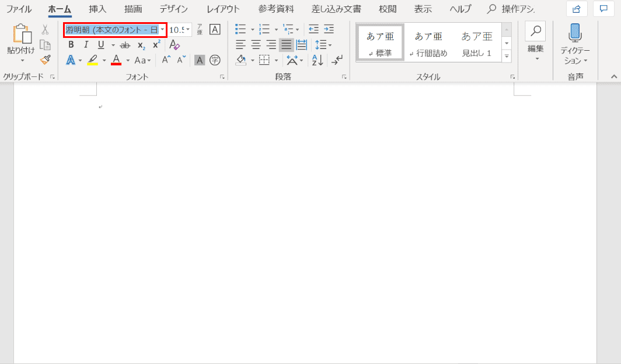Click Distributed alignment icon
This screenshot has width=621, height=364.
[x=301, y=45]
